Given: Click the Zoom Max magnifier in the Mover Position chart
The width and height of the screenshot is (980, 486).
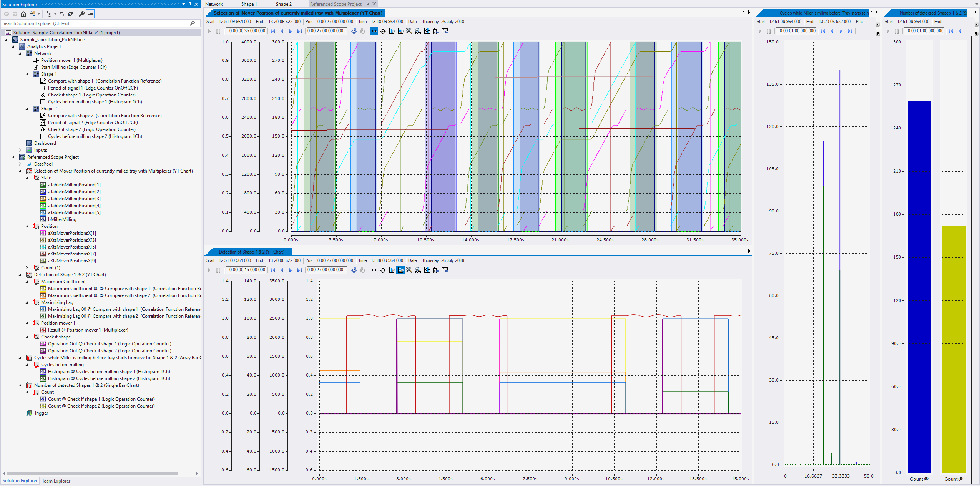Looking at the screenshot, I should 418,31.
